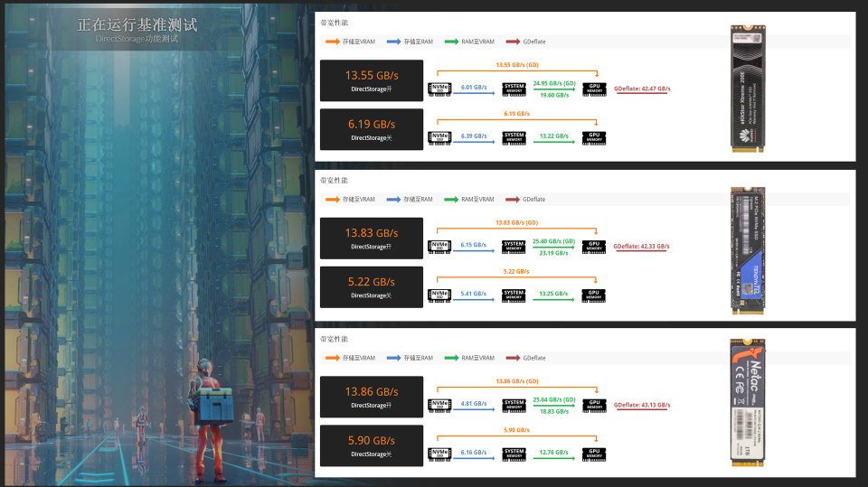This screenshot has width=868, height=487.
Task: Click GPU Memory icon after 13.25 GB/s
Action: pos(594,295)
